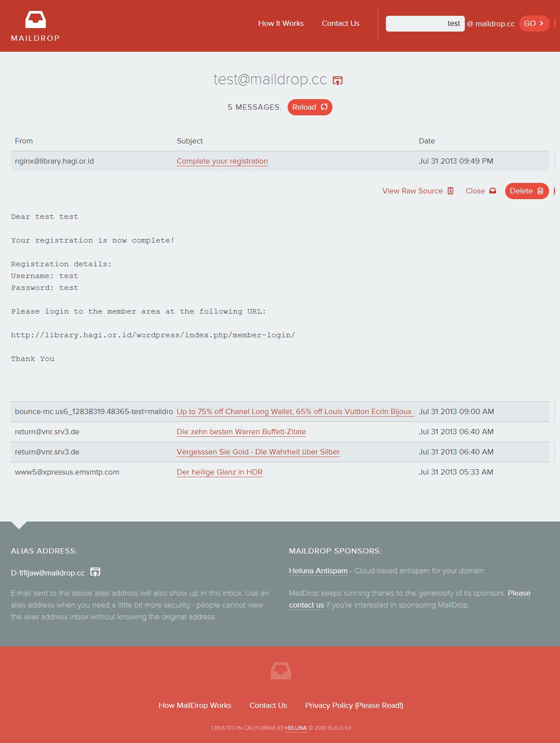Open the Chanel Long Wallet offer message
The width and height of the screenshot is (560, 743).
point(296,411)
